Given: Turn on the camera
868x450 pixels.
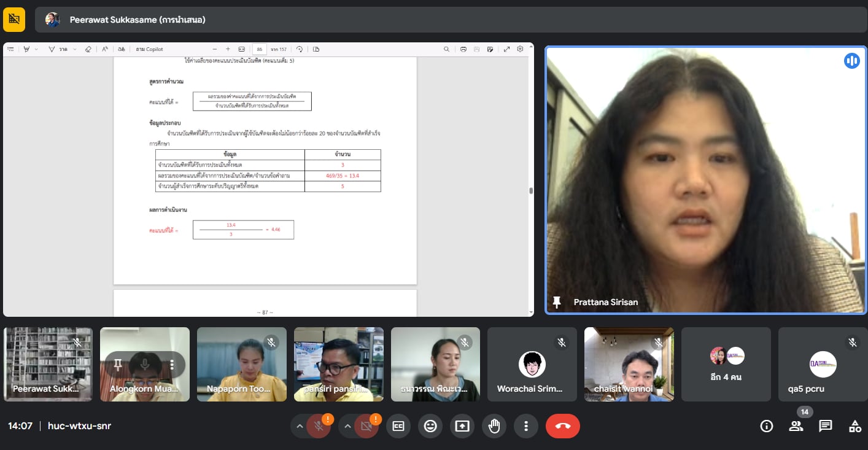Looking at the screenshot, I should (366, 426).
